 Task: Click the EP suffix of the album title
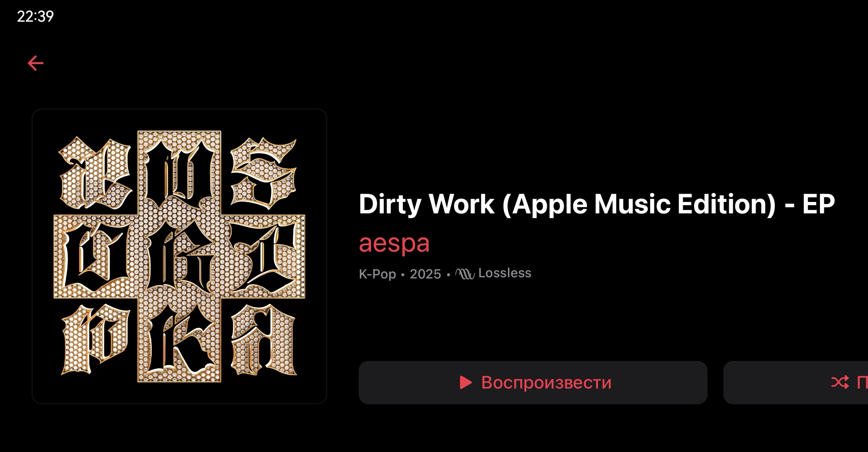click(x=819, y=204)
